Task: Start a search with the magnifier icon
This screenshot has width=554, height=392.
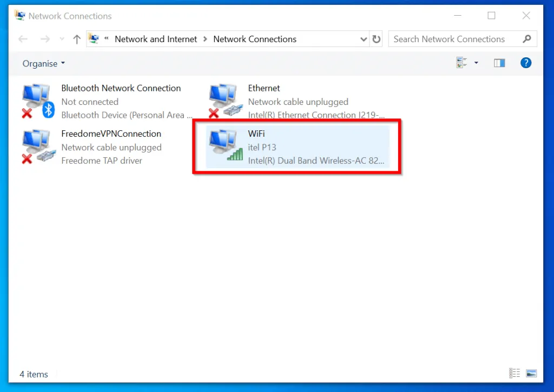Action: click(x=527, y=39)
